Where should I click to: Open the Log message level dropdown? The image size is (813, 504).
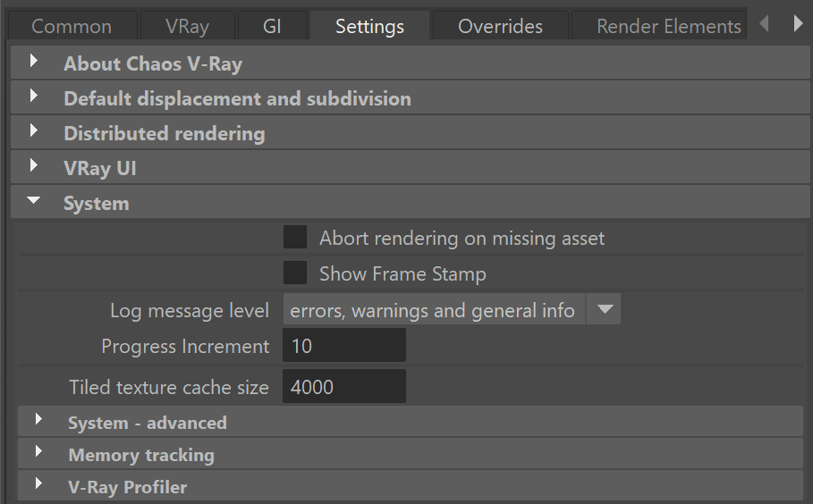click(x=452, y=309)
